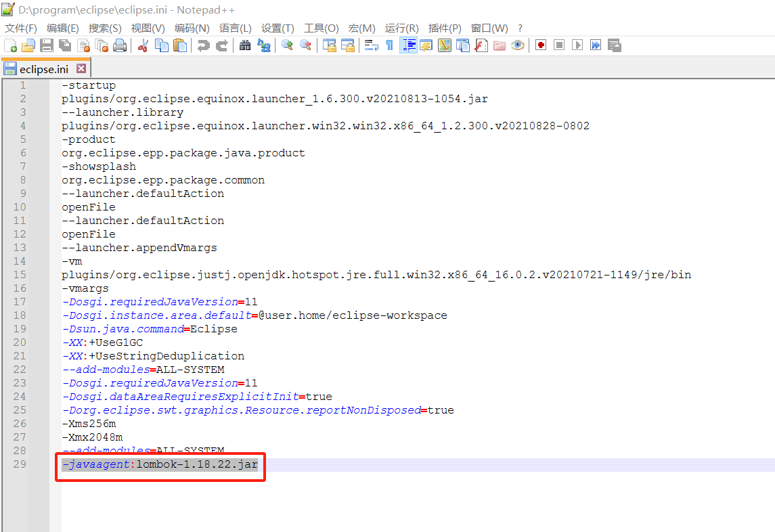775x532 pixels.
Task: Zoom in on the document
Action: [x=286, y=45]
